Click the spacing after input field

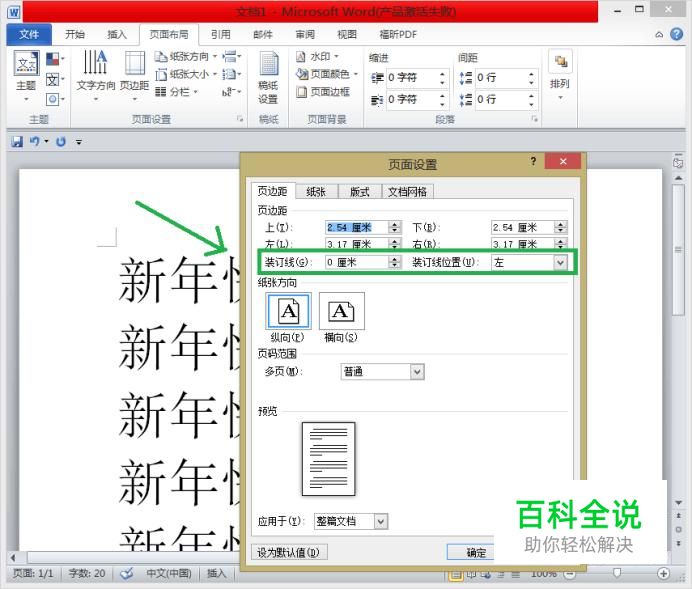point(501,99)
